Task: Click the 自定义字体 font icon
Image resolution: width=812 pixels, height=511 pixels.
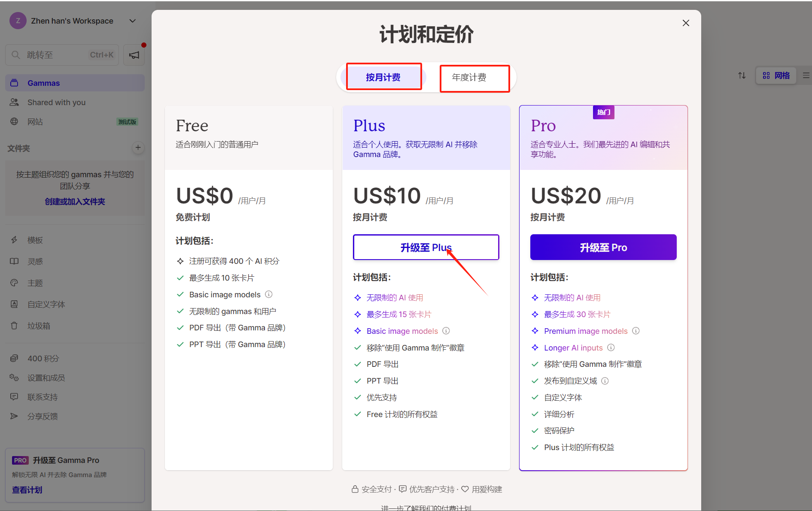Action: tap(14, 304)
